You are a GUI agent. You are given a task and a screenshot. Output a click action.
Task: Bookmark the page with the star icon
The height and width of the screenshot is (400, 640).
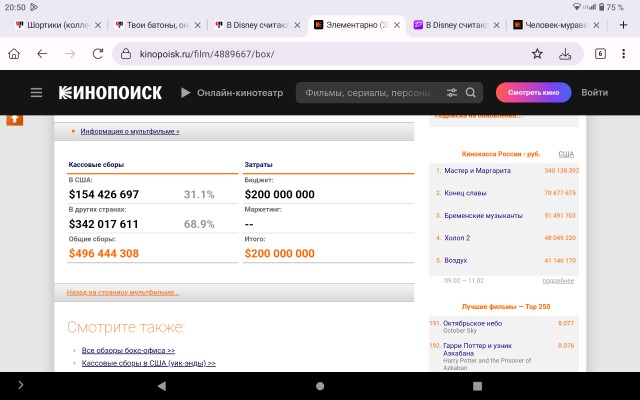[x=537, y=54]
